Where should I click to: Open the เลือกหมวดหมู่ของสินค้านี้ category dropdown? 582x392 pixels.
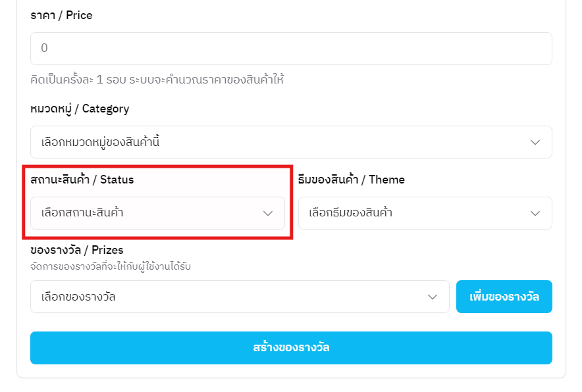[290, 142]
